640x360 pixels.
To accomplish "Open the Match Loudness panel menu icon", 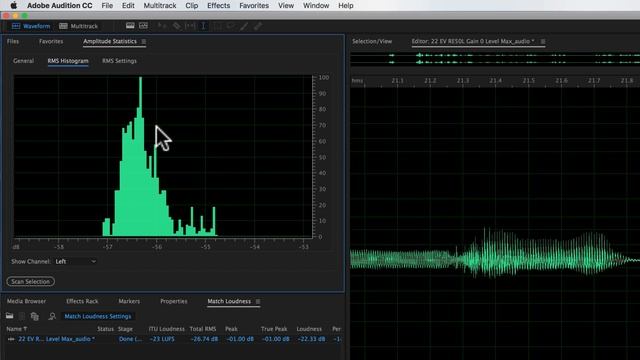I will tap(258, 301).
